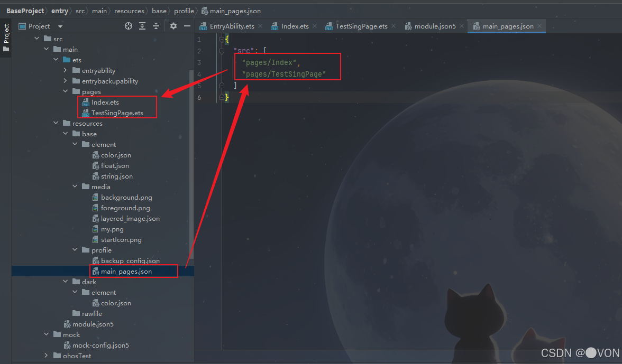Click the Project panel vertical scrollbar
Viewport: 622px width, 364px height.
pyautogui.click(x=191, y=164)
